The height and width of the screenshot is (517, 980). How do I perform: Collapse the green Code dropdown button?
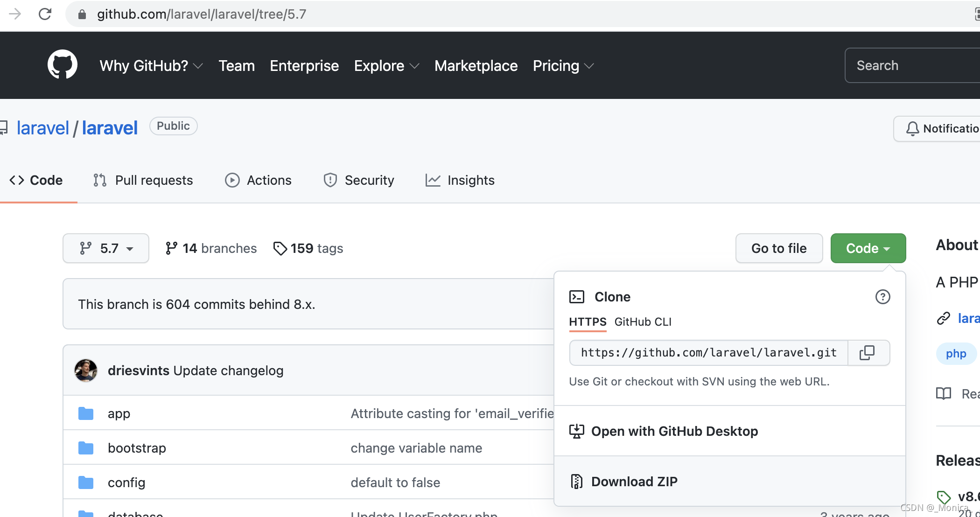[x=868, y=248]
